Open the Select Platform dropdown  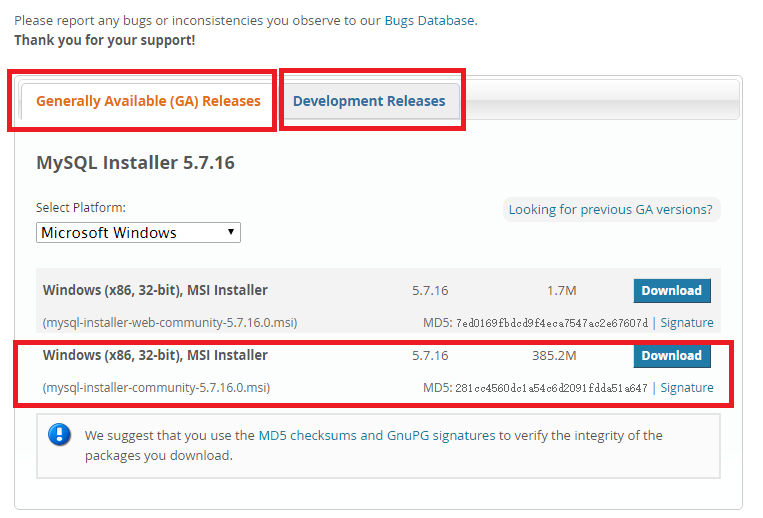click(139, 233)
